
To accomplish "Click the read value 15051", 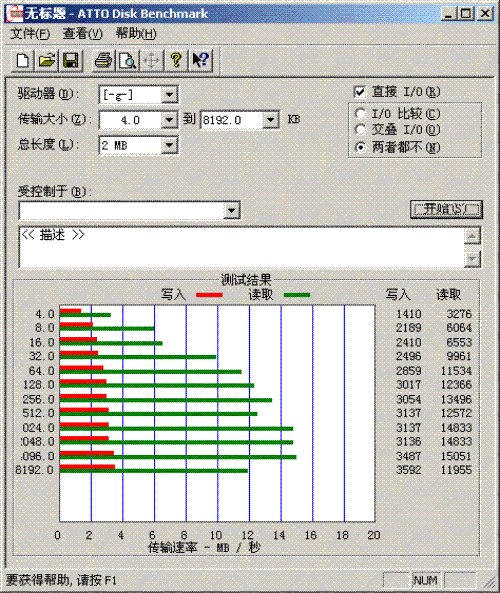I will [456, 456].
